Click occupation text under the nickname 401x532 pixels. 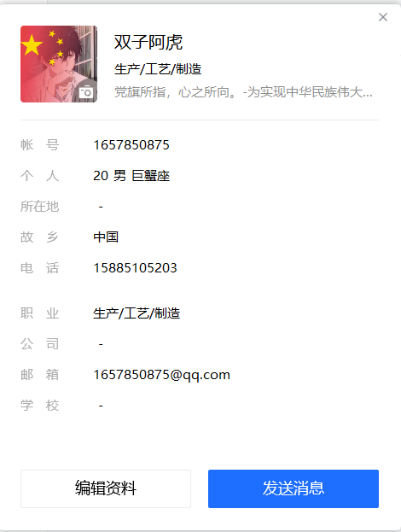pyautogui.click(x=158, y=69)
